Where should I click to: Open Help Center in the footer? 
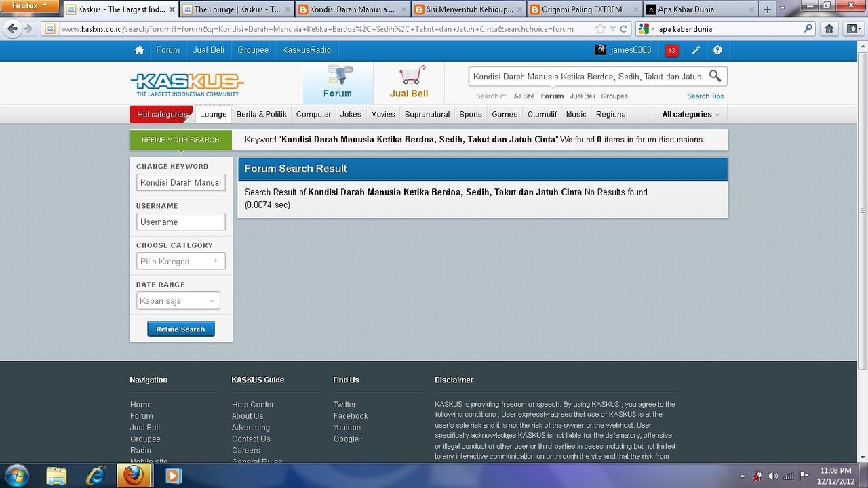point(253,405)
